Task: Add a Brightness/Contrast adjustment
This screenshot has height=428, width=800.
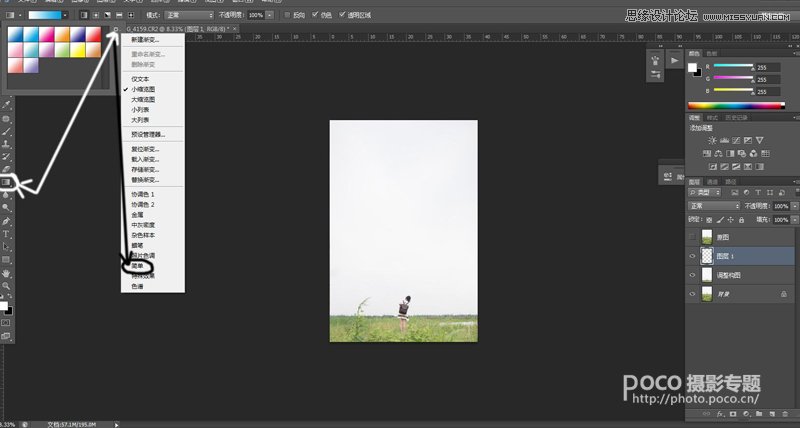Action: pyautogui.click(x=712, y=140)
